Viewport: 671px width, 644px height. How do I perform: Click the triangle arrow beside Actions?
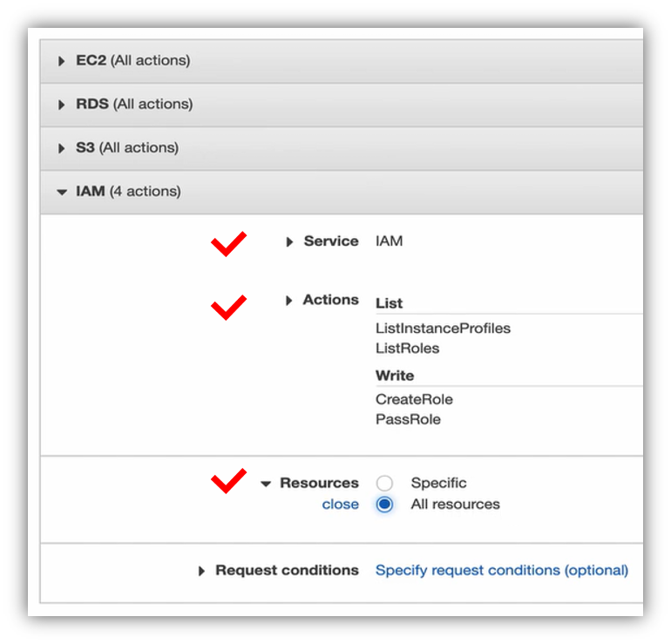pyautogui.click(x=289, y=301)
